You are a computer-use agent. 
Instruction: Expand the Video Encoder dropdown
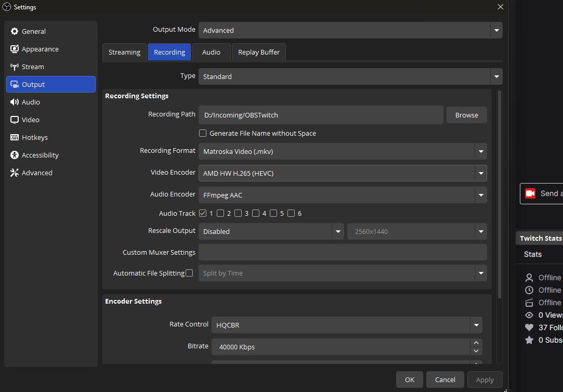pyautogui.click(x=480, y=173)
